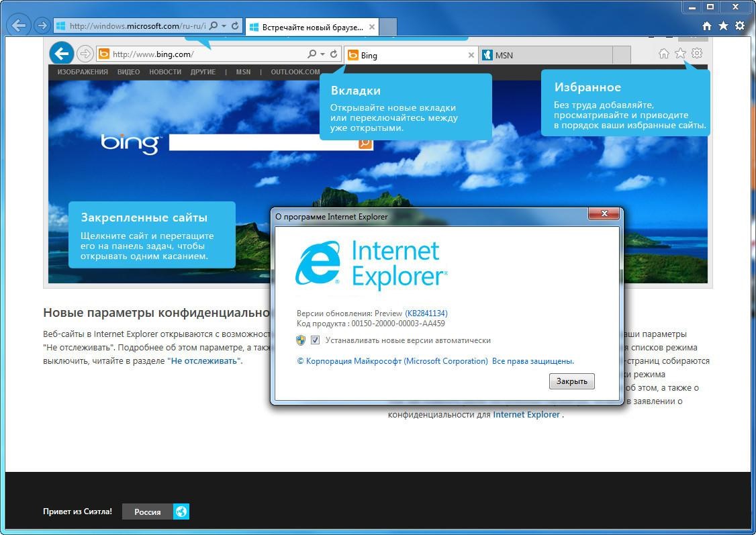Open the Internet Explorer privacy statement link
This screenshot has height=535, width=756.
tap(526, 414)
